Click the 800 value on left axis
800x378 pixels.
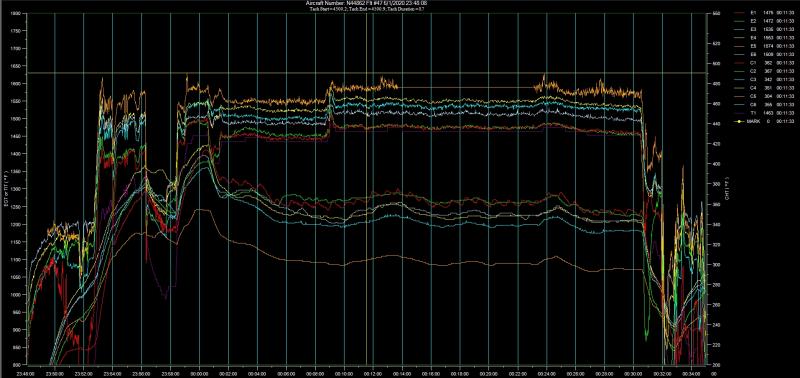[x=16, y=365]
